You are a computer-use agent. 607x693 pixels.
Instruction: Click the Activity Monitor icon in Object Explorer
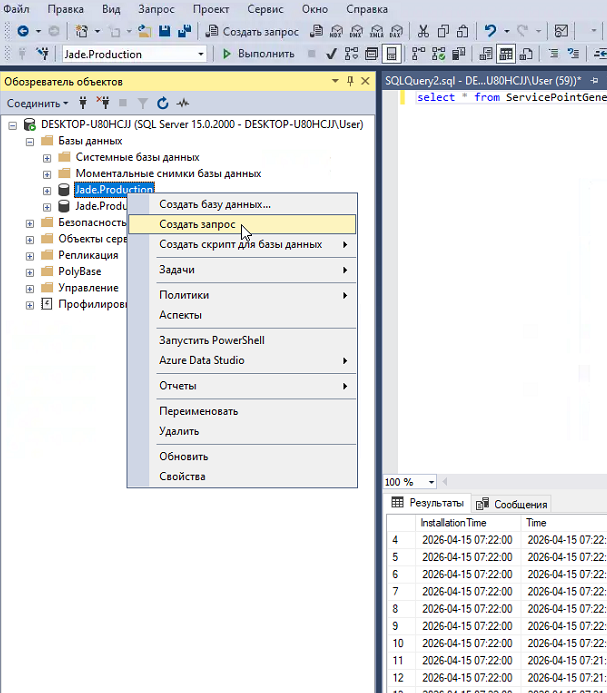182,103
